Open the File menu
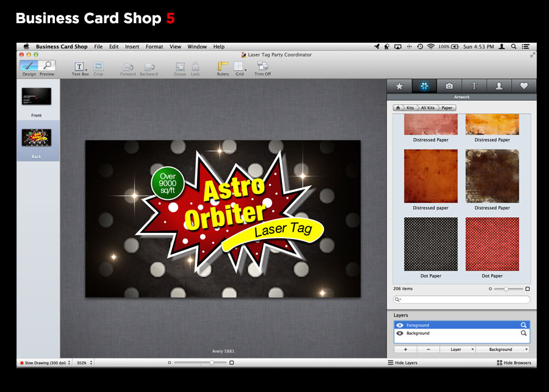549x392 pixels. pyautogui.click(x=98, y=46)
